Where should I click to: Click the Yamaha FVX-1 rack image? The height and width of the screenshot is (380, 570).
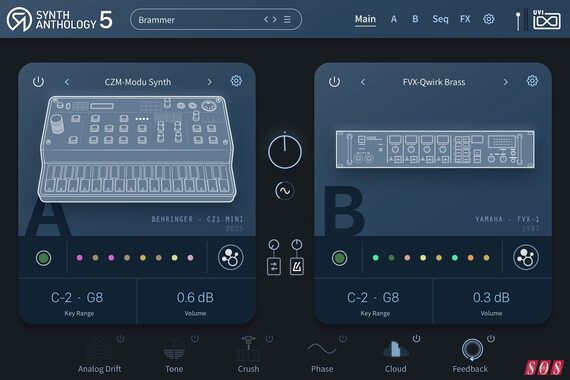click(x=435, y=149)
